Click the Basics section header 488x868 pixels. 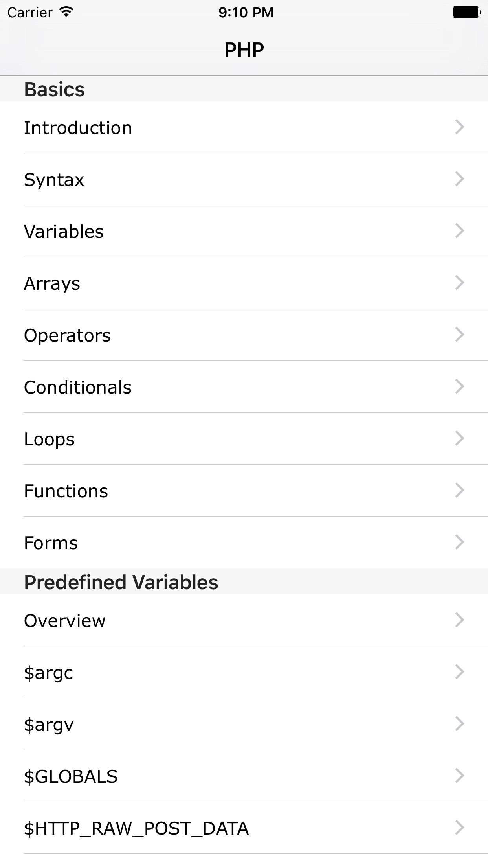point(55,89)
